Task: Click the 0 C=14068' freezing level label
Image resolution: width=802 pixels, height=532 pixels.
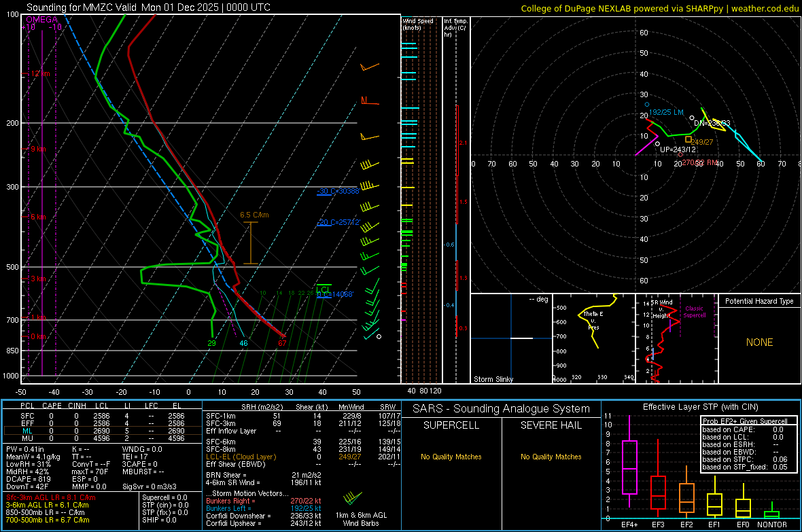Action: (335, 294)
